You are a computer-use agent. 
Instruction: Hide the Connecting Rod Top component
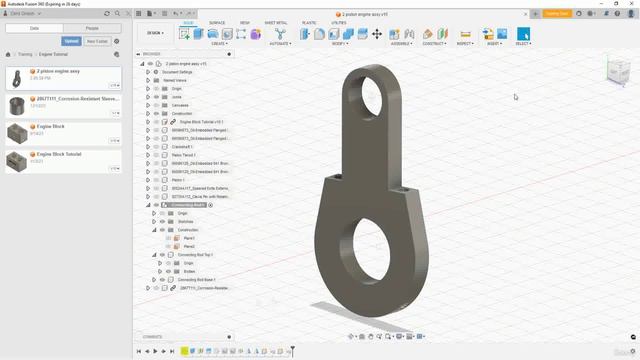162,255
